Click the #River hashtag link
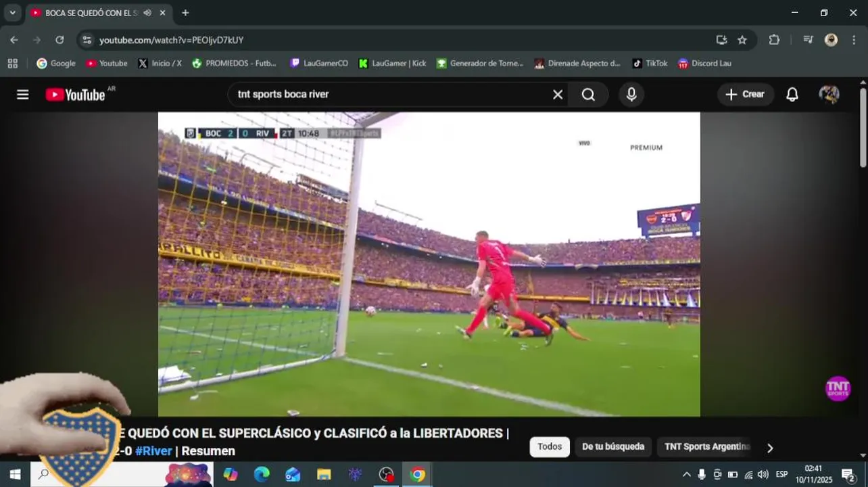The height and width of the screenshot is (487, 868). pyautogui.click(x=153, y=451)
